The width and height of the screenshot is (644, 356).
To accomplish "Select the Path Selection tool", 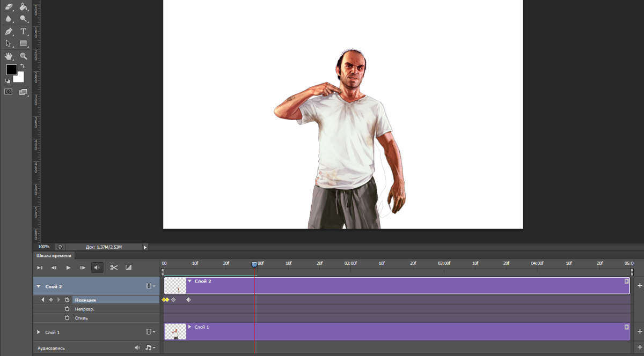I will tap(9, 43).
